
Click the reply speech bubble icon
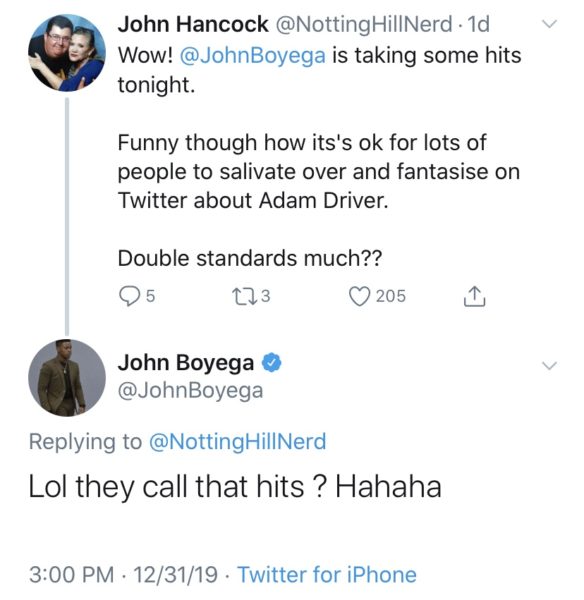[129, 296]
